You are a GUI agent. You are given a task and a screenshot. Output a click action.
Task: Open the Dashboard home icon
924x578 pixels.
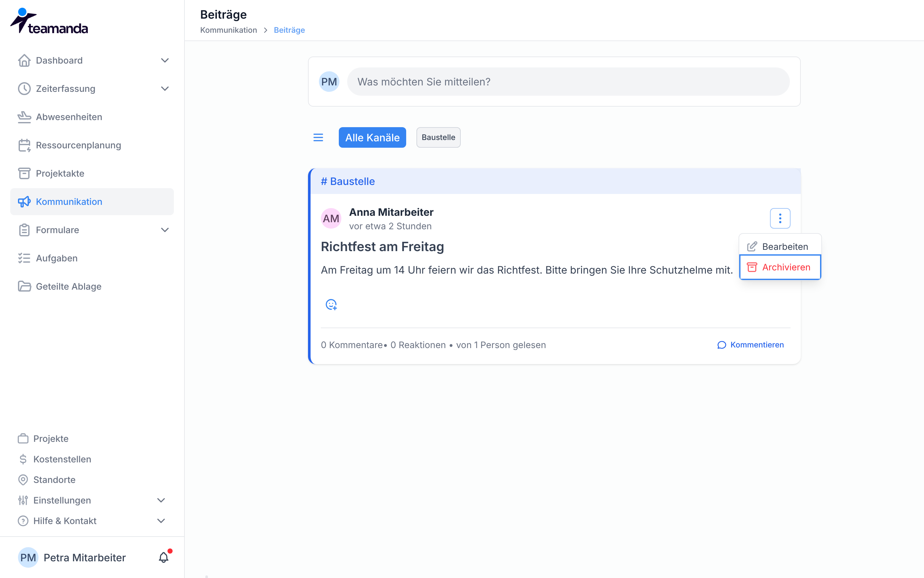coord(24,60)
